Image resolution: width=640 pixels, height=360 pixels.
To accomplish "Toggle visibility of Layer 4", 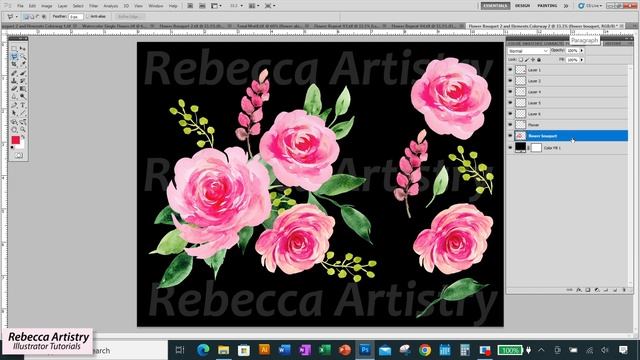I will 510,92.
